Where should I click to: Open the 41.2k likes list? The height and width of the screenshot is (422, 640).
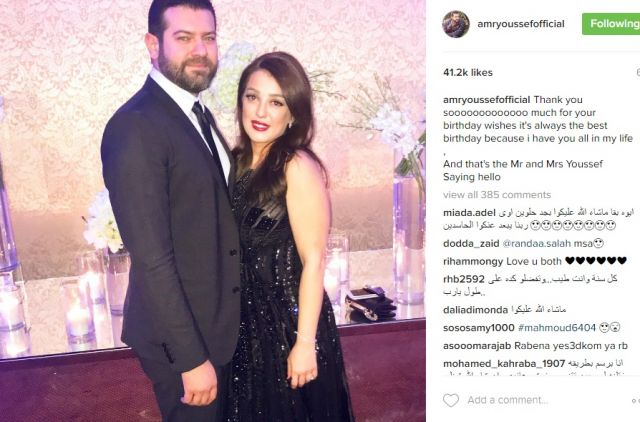click(468, 73)
